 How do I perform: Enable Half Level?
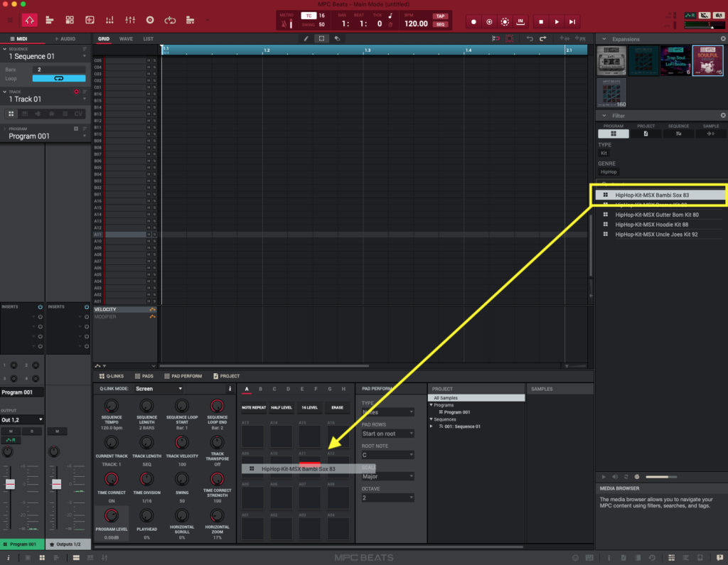(282, 408)
